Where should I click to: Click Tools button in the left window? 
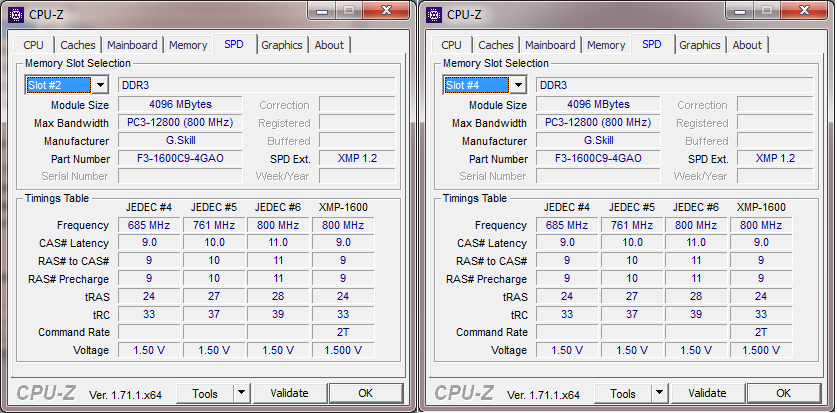(205, 394)
